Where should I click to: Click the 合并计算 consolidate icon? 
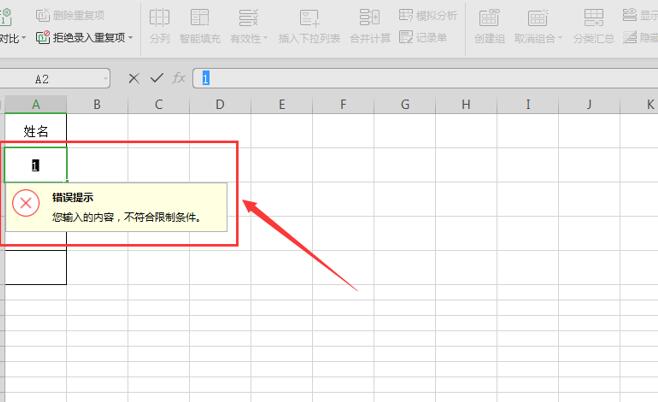370,18
